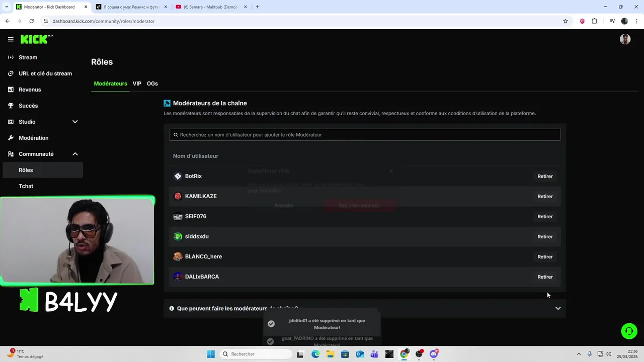The image size is (644, 362).
Task: Open the hamburger menu next to Kick logo
Action: (11, 39)
